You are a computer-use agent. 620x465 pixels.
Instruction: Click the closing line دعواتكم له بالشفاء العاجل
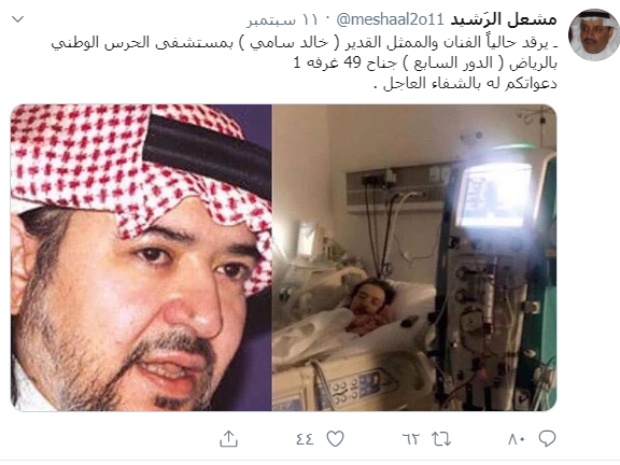coord(466,84)
